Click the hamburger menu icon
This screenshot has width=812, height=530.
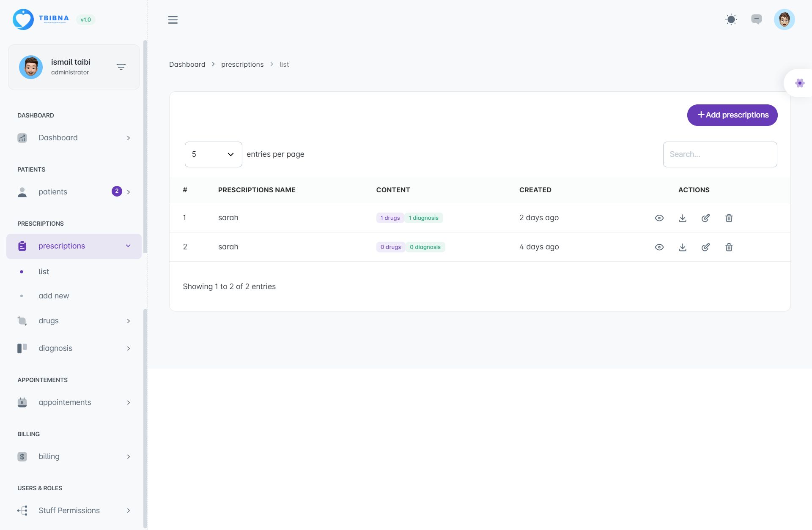[173, 20]
